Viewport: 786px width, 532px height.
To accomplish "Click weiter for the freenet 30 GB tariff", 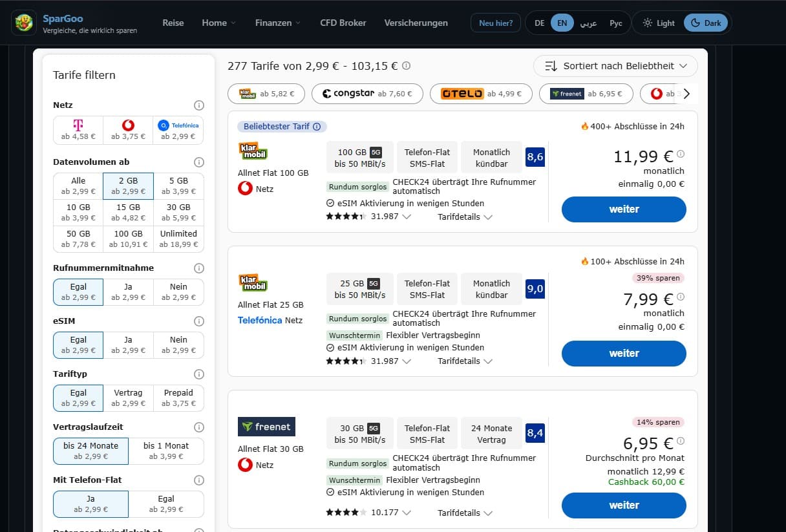I will pyautogui.click(x=624, y=505).
